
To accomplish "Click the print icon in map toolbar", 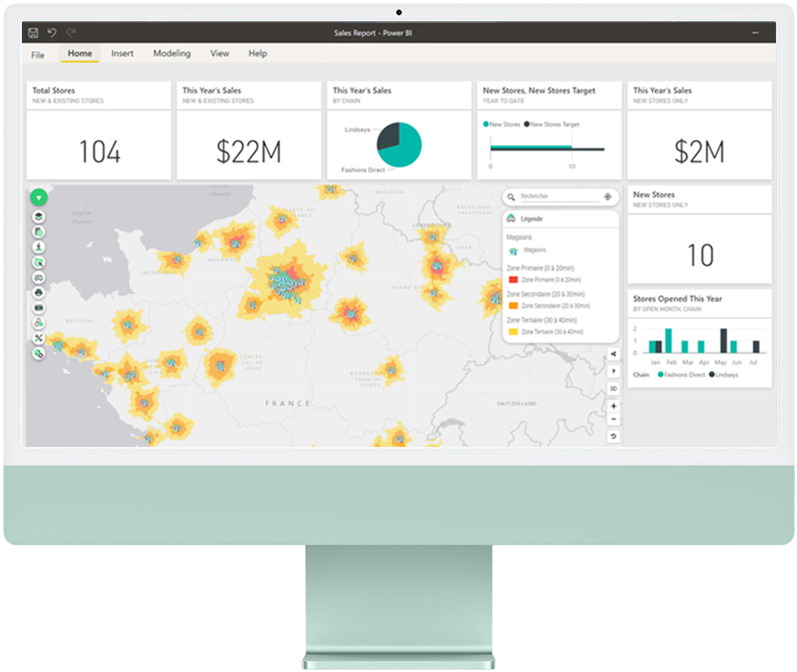I will [x=39, y=292].
